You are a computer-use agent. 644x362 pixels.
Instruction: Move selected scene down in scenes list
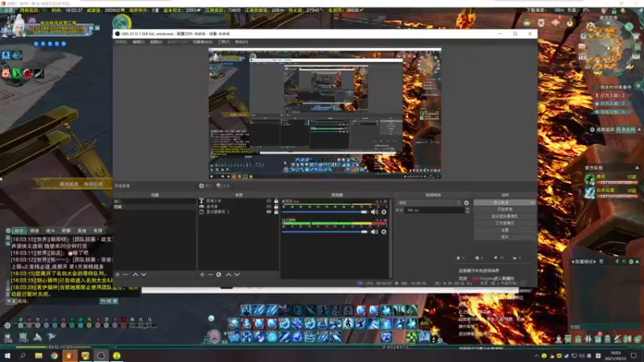coord(144,274)
